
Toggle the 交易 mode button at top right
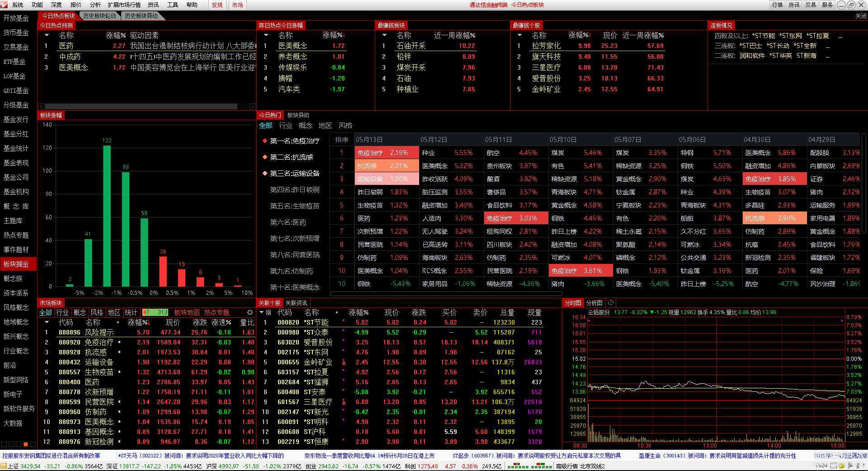point(811,5)
